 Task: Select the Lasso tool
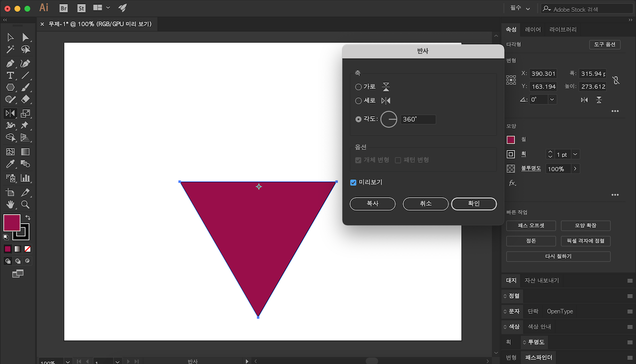tap(25, 50)
